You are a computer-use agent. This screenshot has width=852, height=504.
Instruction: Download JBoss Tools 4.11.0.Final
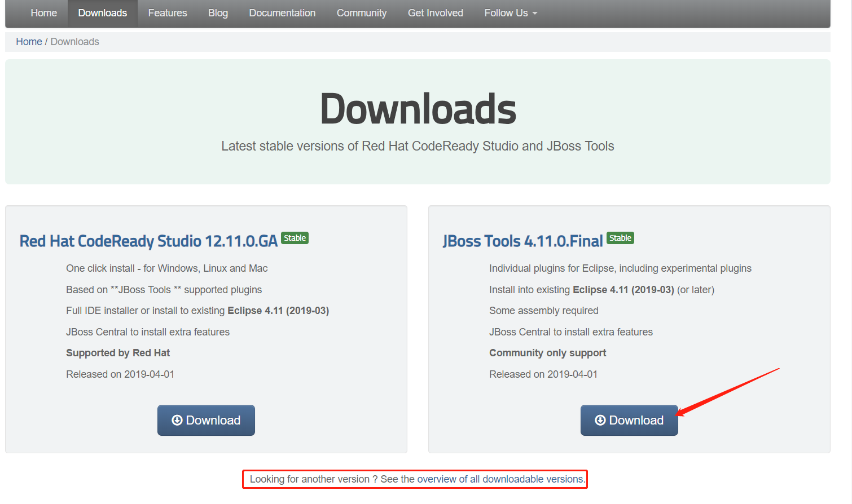click(x=629, y=420)
